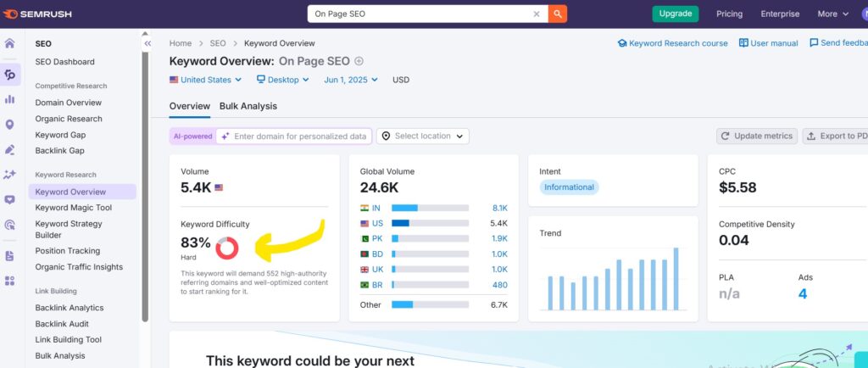
Task: Click US flag next to Volume 5.4K
Action: pos(219,187)
